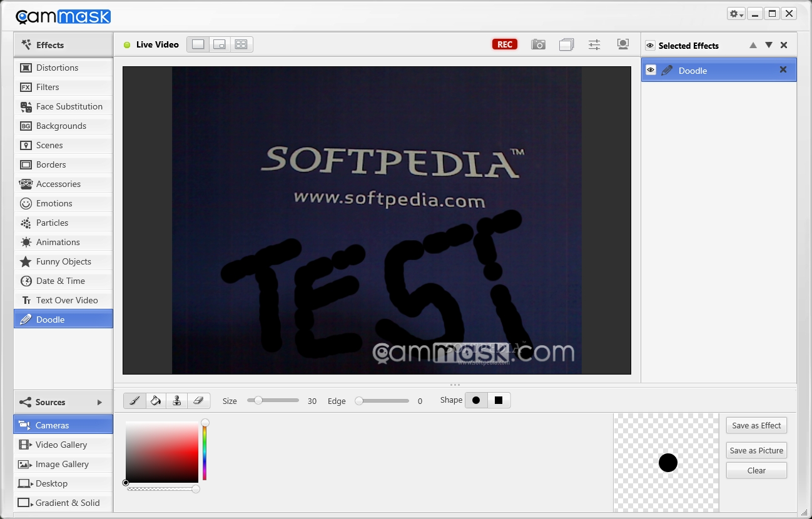Open Video Gallery source
Viewport: 812px width, 519px height.
(x=63, y=445)
